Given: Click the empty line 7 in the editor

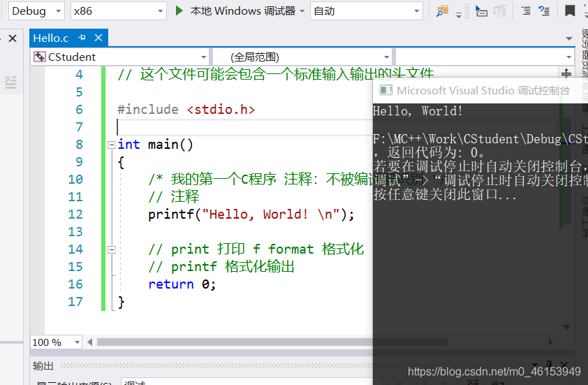Looking at the screenshot, I should [x=244, y=127].
